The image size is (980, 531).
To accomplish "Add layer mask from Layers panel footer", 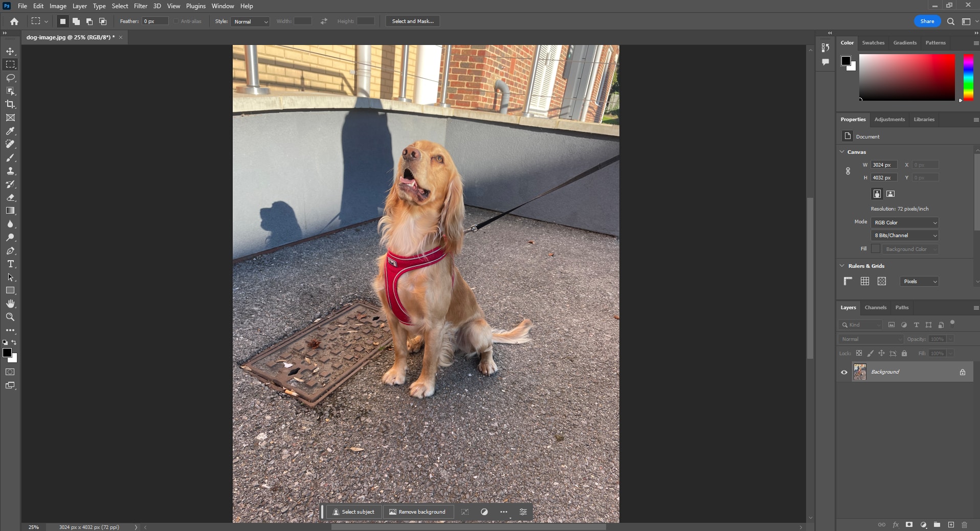I will (909, 525).
